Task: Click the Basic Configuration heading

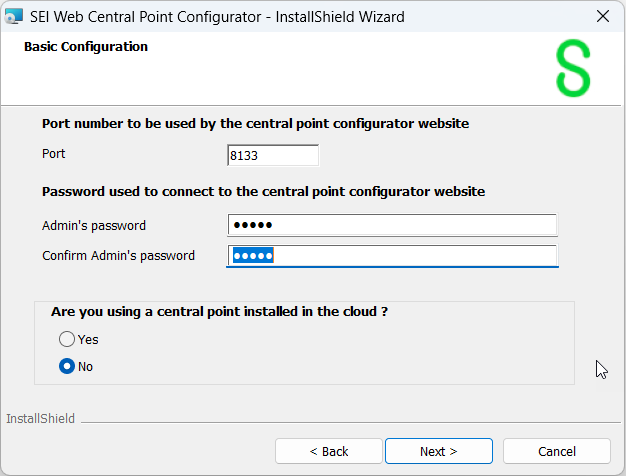Action: click(86, 47)
